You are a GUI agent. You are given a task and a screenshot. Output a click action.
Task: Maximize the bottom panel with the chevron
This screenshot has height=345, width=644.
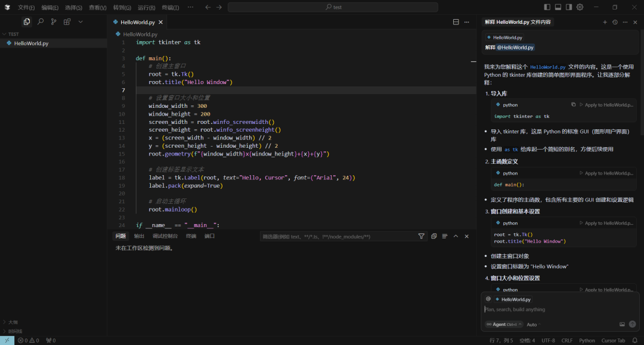point(456,237)
